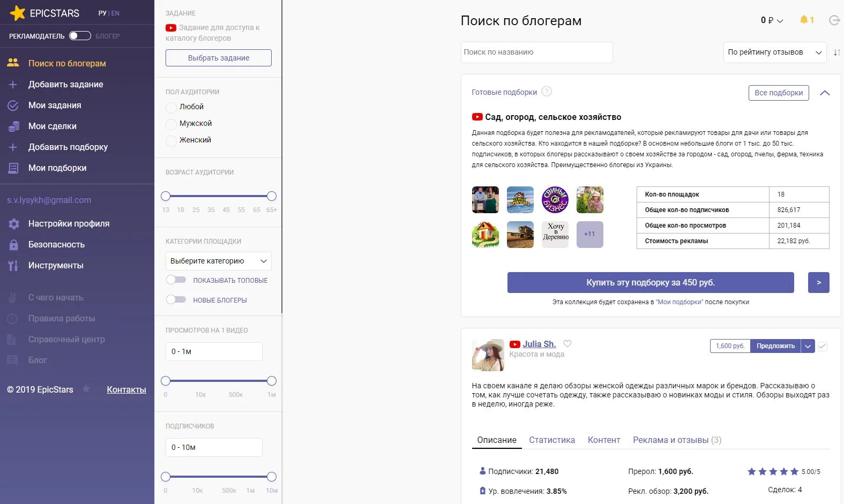Click the YouTube icon next to Julia Sh.

[x=515, y=344]
